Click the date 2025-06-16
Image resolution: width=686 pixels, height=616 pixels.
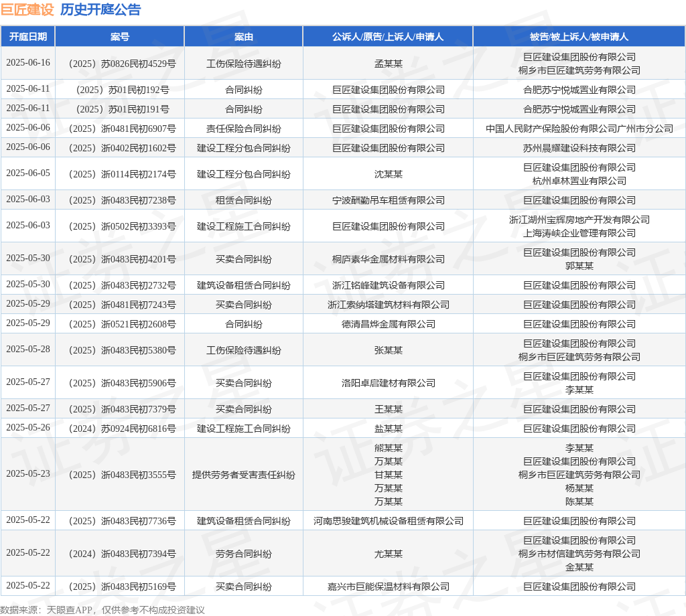(x=28, y=62)
